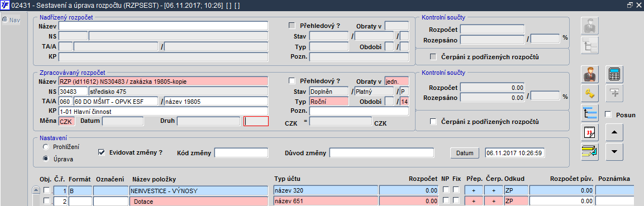This screenshot has width=644, height=206.
Task: Click the yellow key icon button
Action: pyautogui.click(x=590, y=94)
